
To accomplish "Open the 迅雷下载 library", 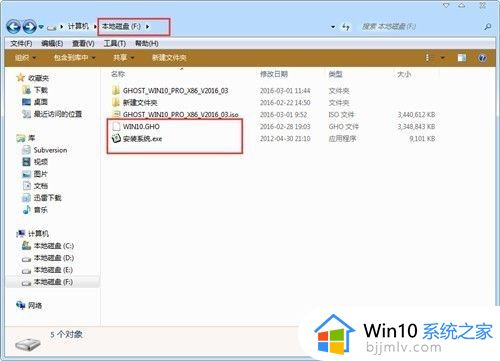I will coord(47,198).
